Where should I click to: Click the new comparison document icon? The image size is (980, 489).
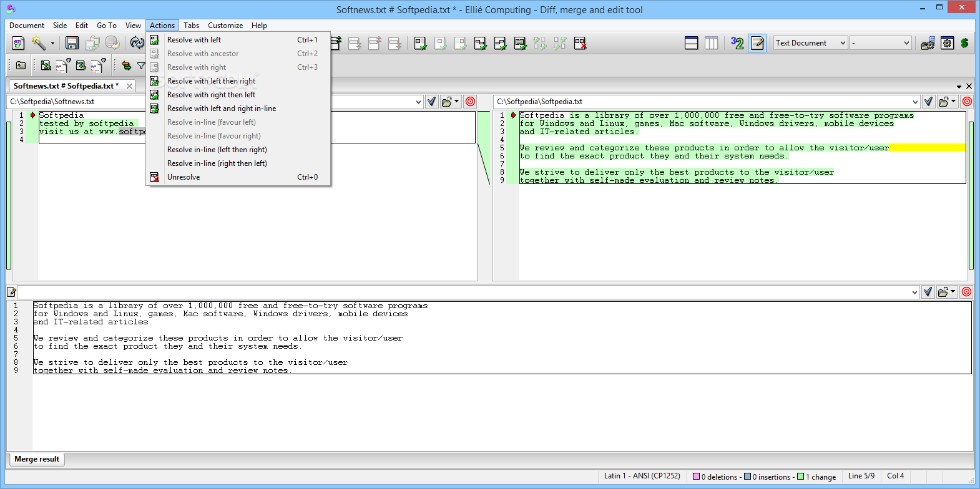[18, 43]
